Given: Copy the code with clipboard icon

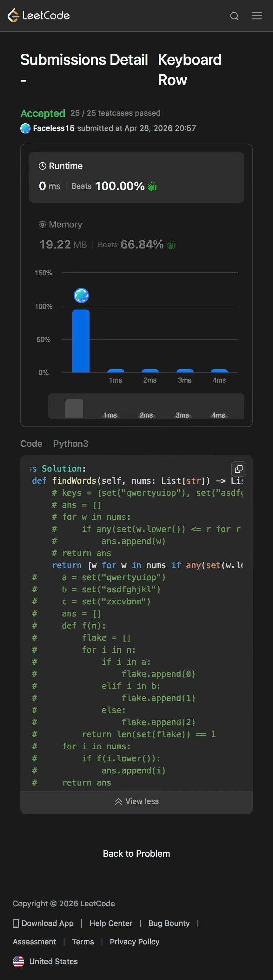Looking at the screenshot, I should (239, 469).
